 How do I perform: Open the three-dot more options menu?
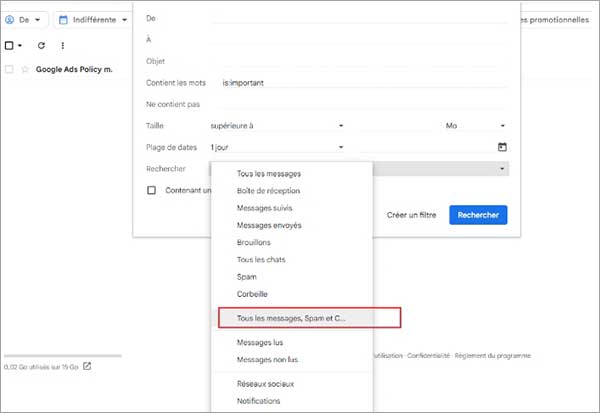click(x=63, y=45)
